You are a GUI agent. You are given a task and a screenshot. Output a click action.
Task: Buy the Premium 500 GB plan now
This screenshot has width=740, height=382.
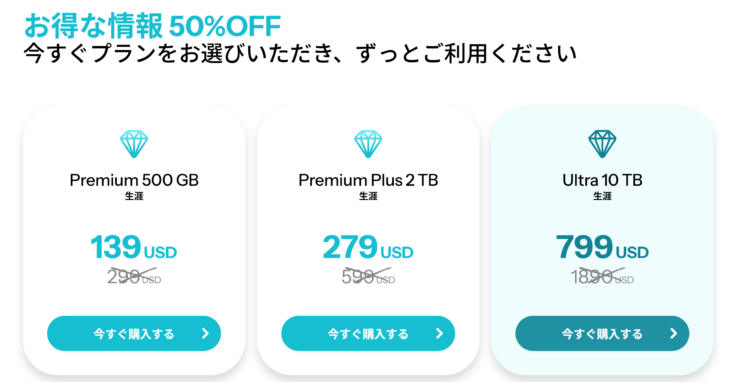click(x=134, y=333)
